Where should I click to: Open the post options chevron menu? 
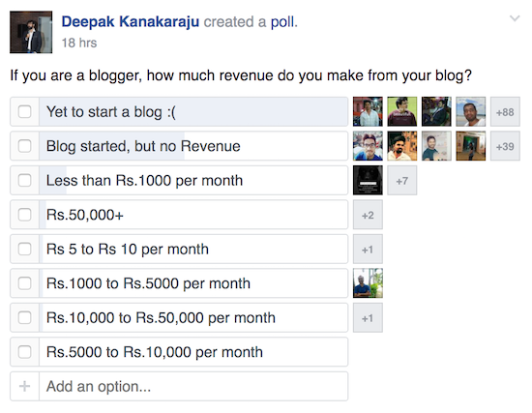pyautogui.click(x=515, y=18)
